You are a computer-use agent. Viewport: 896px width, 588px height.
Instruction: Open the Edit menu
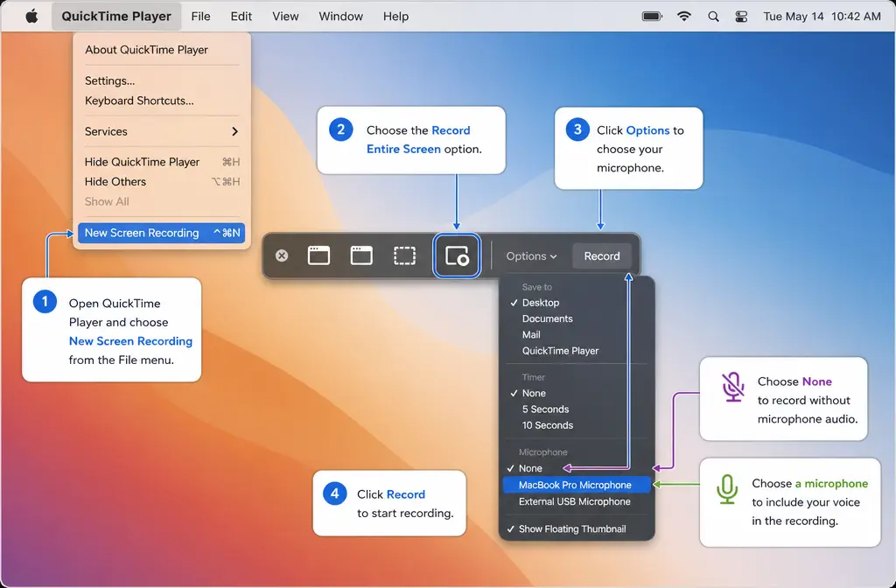pos(241,17)
